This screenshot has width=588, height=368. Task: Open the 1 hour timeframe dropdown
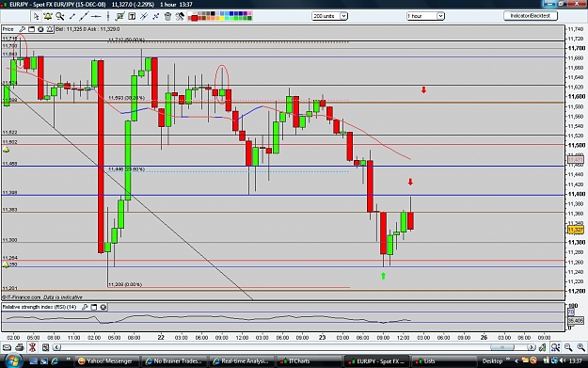point(425,16)
